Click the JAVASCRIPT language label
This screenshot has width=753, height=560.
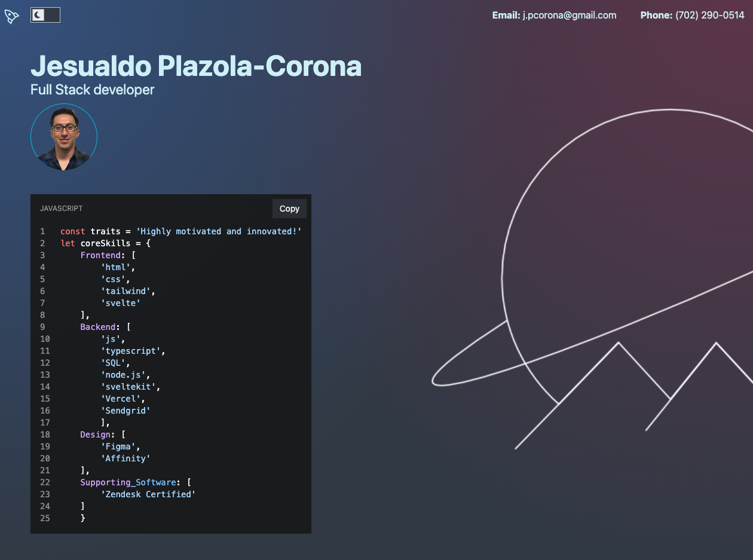click(x=62, y=209)
